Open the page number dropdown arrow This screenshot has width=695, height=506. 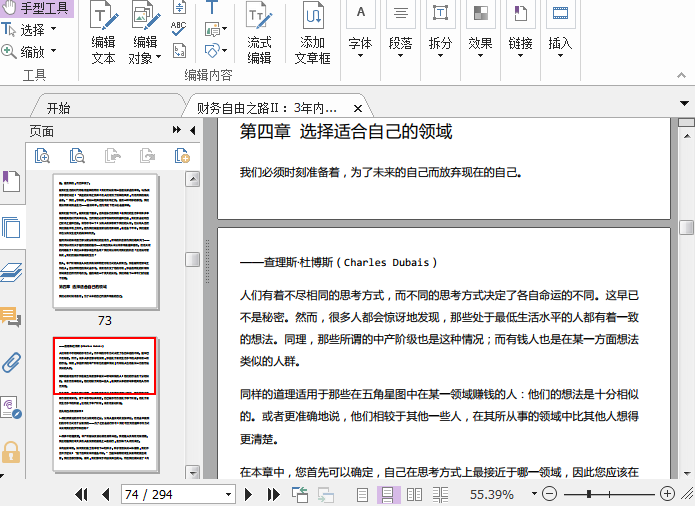228,494
